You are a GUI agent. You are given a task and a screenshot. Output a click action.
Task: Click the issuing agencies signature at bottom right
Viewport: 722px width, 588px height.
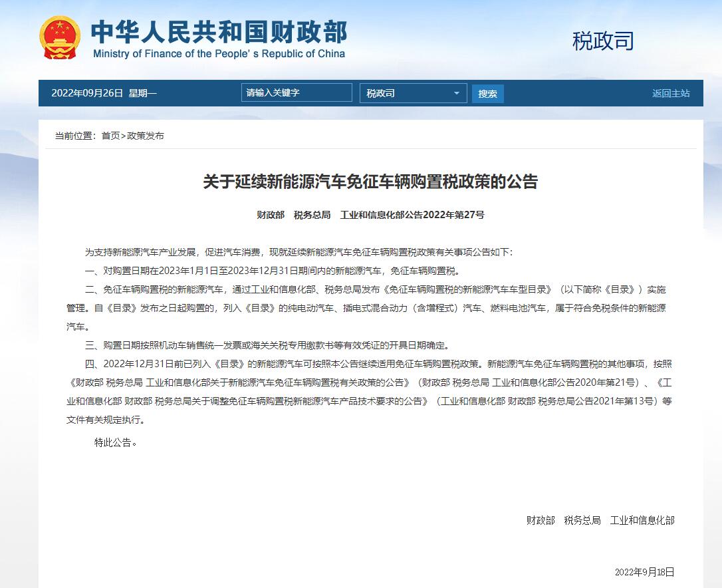[x=600, y=520]
